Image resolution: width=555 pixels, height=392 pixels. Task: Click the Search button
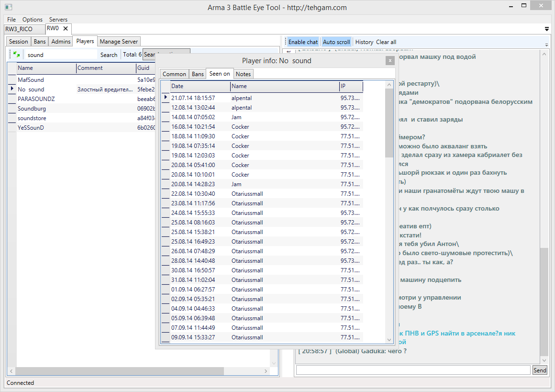[x=109, y=55]
